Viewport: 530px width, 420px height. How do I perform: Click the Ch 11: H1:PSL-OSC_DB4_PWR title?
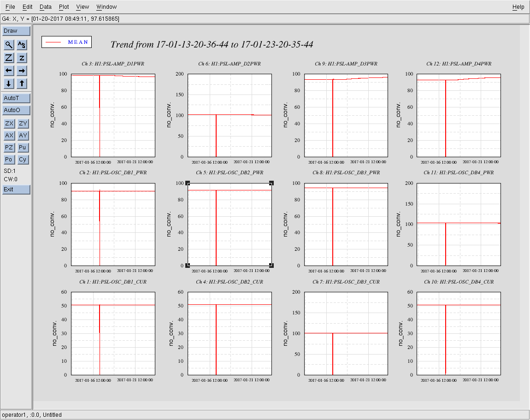[x=459, y=173]
